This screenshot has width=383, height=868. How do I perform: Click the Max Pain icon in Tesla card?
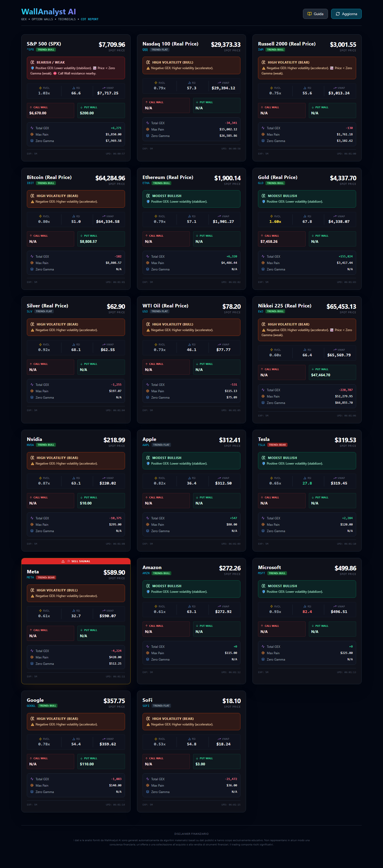tap(263, 525)
